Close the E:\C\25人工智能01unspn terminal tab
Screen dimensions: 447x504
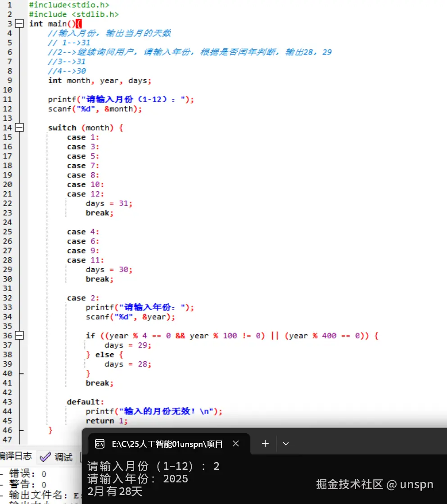236,444
